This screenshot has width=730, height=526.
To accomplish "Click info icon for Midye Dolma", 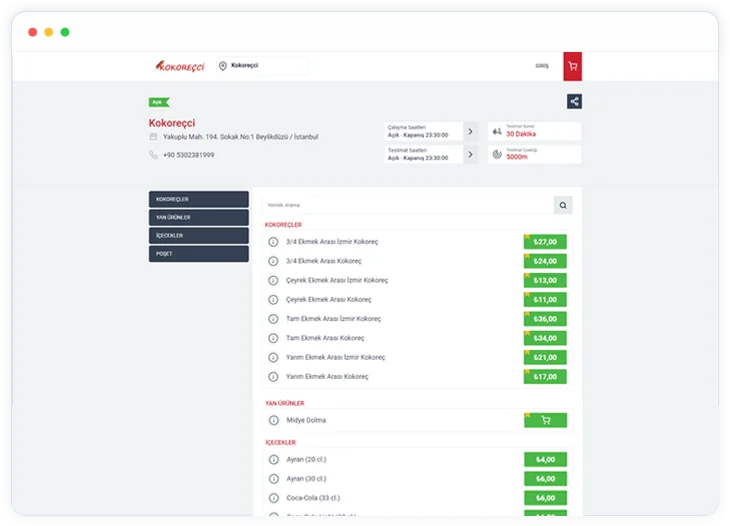I will (273, 421).
